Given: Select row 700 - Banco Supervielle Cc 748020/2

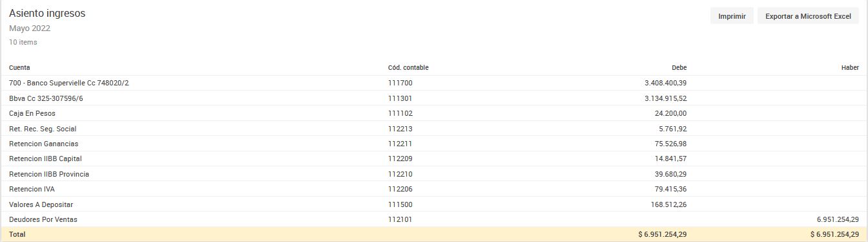Looking at the screenshot, I should pyautogui.click(x=434, y=83).
